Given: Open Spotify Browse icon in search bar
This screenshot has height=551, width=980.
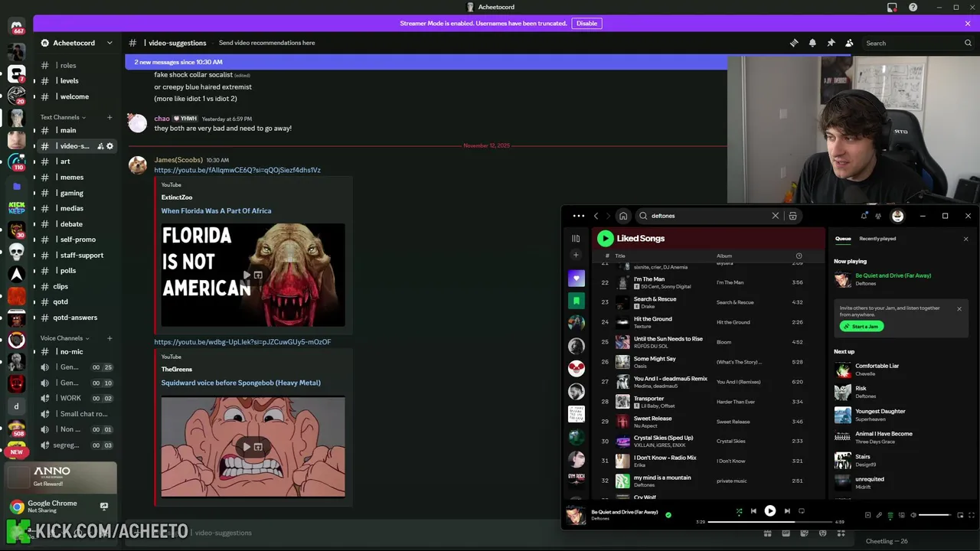Looking at the screenshot, I should (792, 216).
